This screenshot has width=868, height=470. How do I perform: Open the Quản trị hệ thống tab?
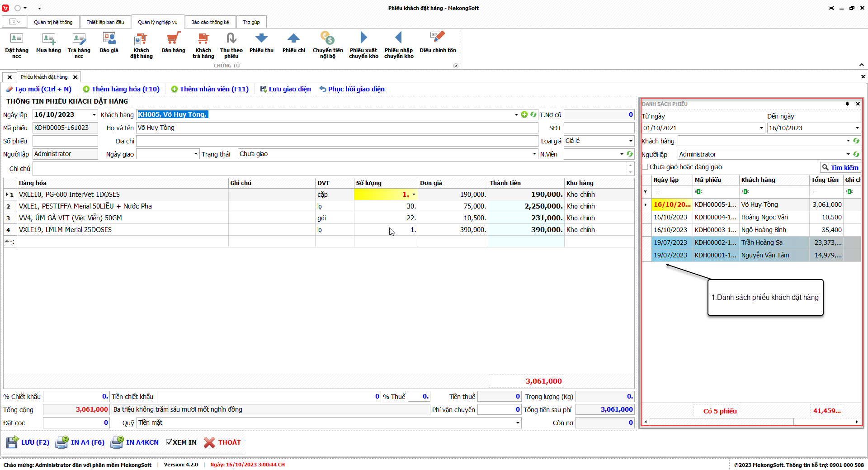coord(53,22)
